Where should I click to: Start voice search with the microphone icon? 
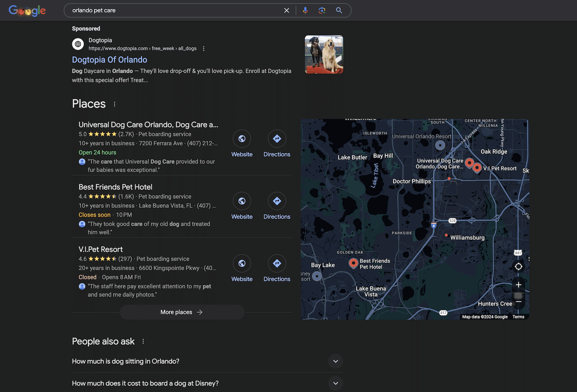305,10
